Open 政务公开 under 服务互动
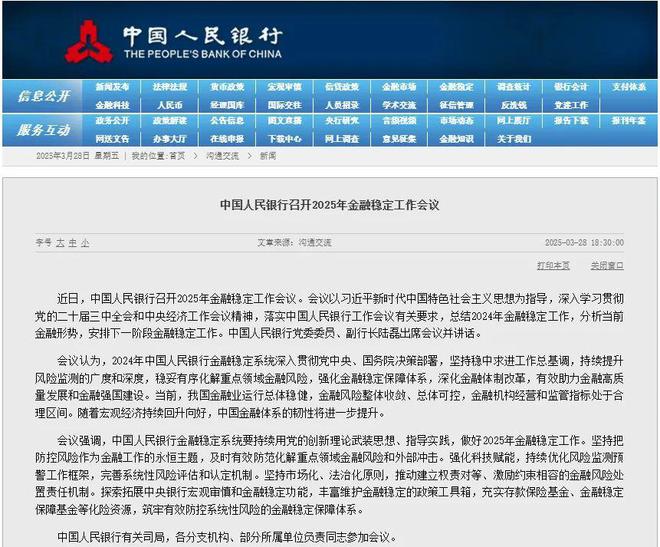 pos(112,121)
